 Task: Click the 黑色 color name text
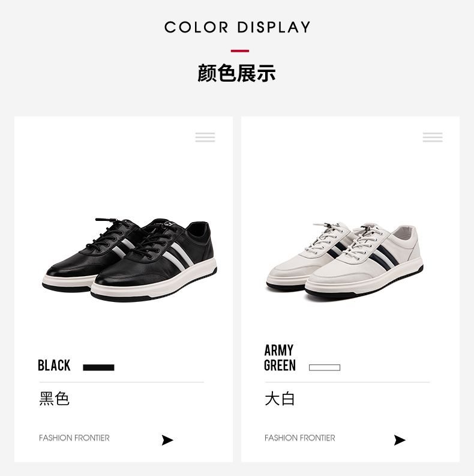[x=55, y=399]
